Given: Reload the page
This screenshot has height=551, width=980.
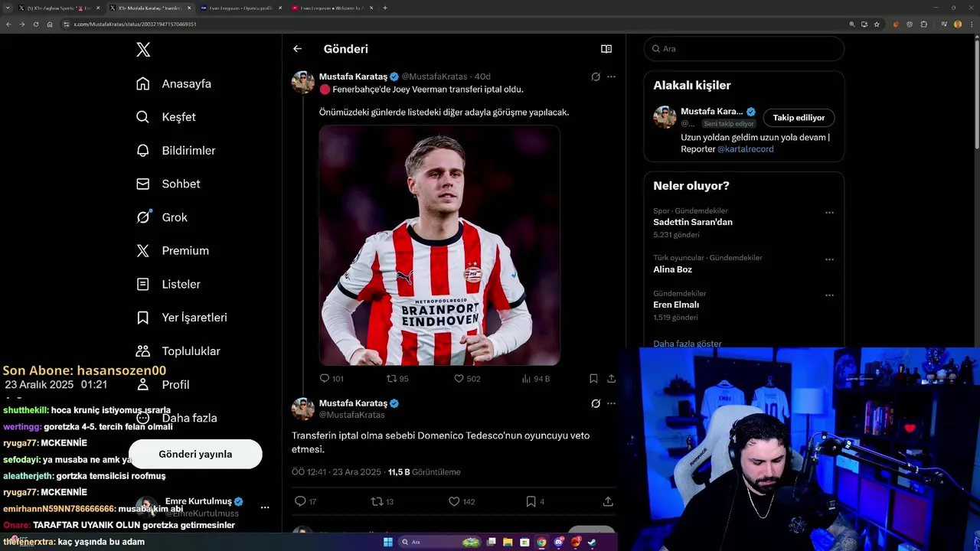Looking at the screenshot, I should pyautogui.click(x=35, y=24).
